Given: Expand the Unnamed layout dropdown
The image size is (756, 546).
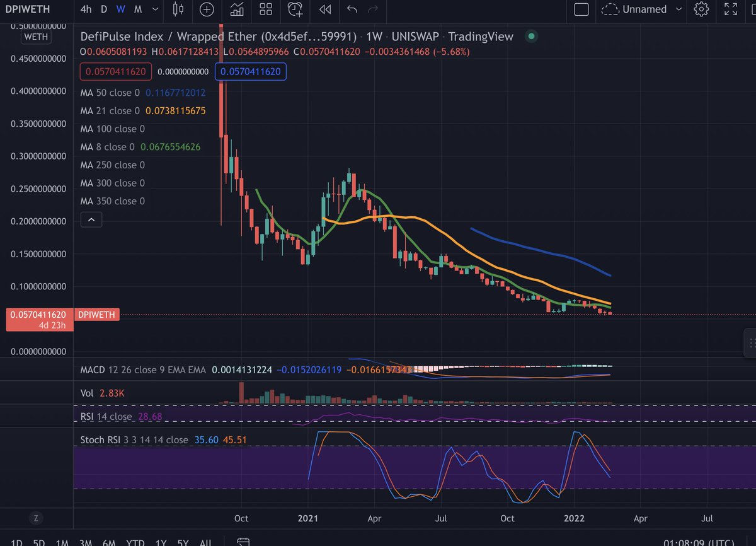Looking at the screenshot, I should pos(679,9).
